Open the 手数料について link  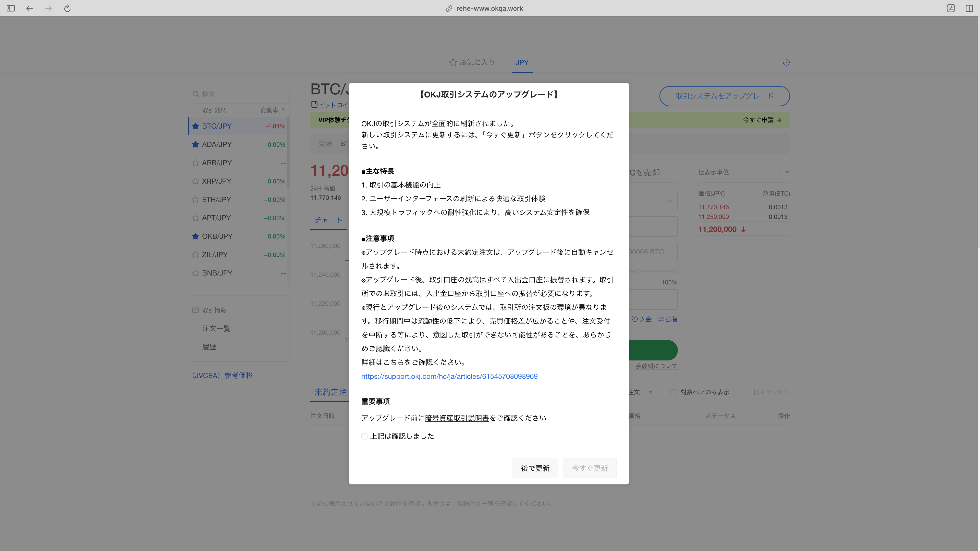coord(656,366)
